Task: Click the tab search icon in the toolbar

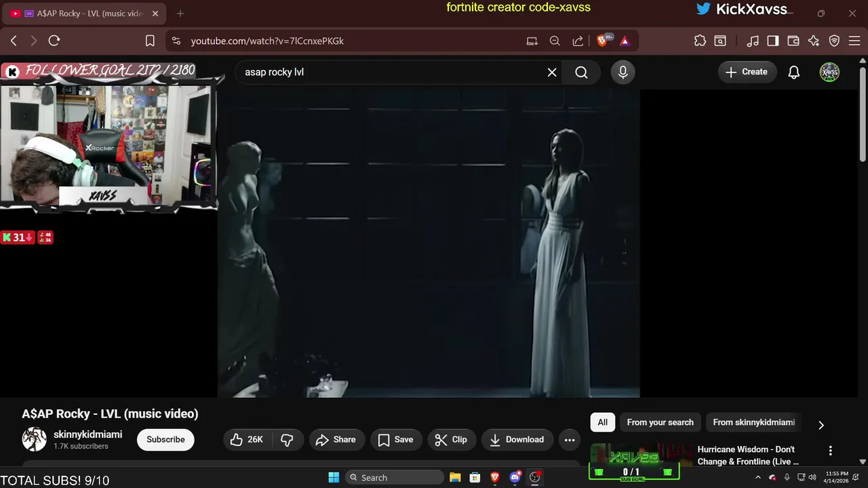Action: (x=720, y=41)
